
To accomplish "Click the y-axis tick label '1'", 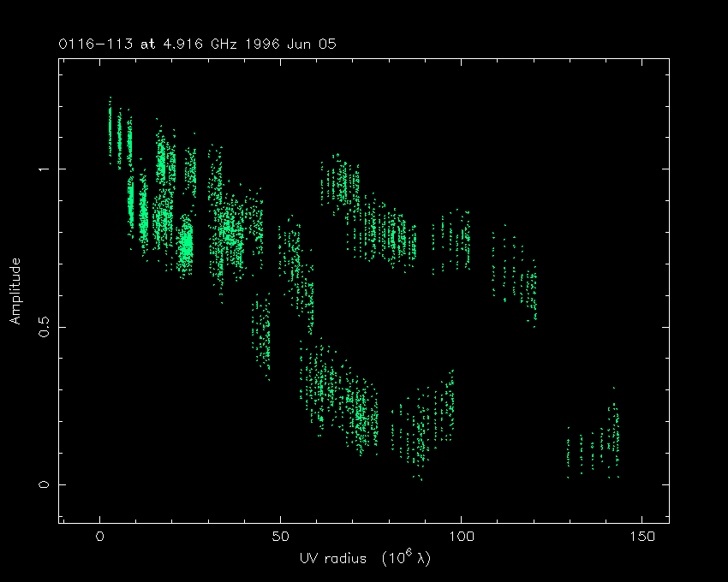I will (41, 169).
